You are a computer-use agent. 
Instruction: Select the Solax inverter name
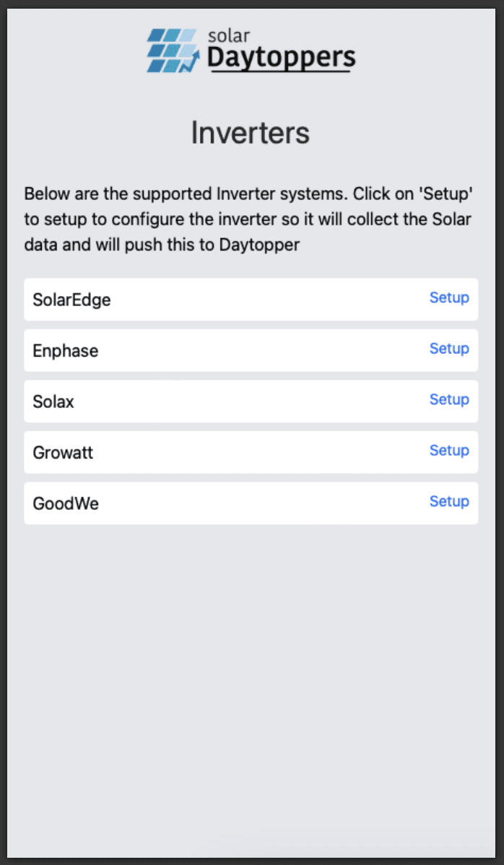tap(53, 401)
